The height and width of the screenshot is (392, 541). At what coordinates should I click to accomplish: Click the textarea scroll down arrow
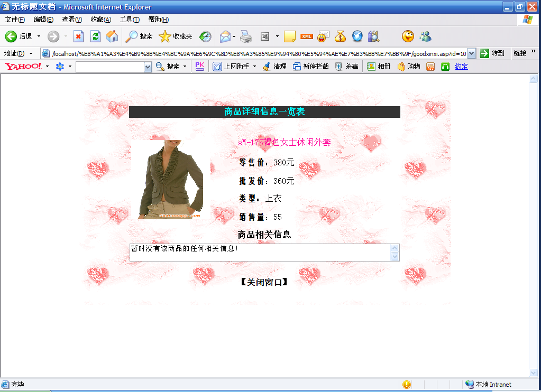[x=395, y=257]
